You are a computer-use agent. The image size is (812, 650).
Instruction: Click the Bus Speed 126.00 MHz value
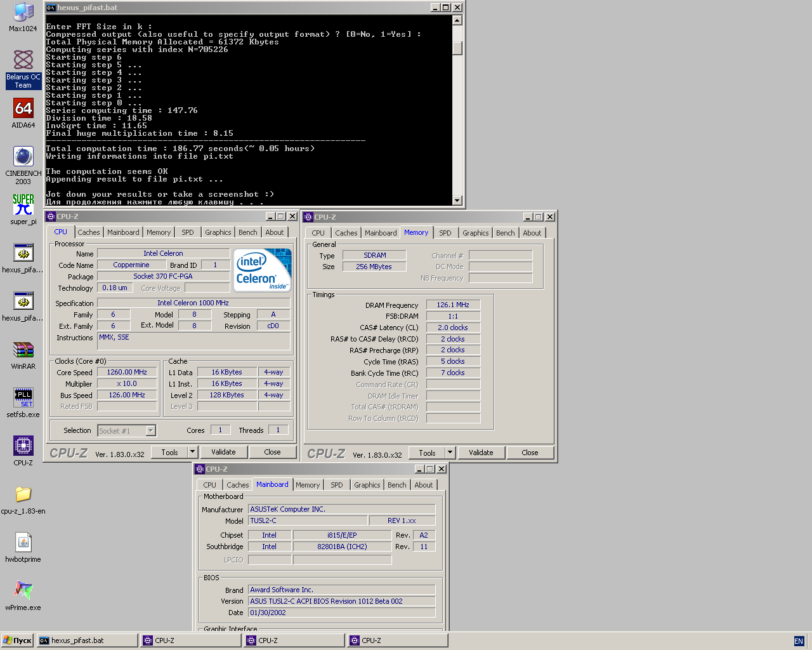(127, 395)
